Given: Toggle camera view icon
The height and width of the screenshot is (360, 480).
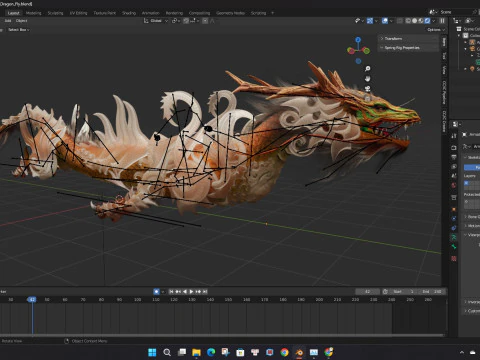Looking at the screenshot, I should pyautogui.click(x=367, y=89).
